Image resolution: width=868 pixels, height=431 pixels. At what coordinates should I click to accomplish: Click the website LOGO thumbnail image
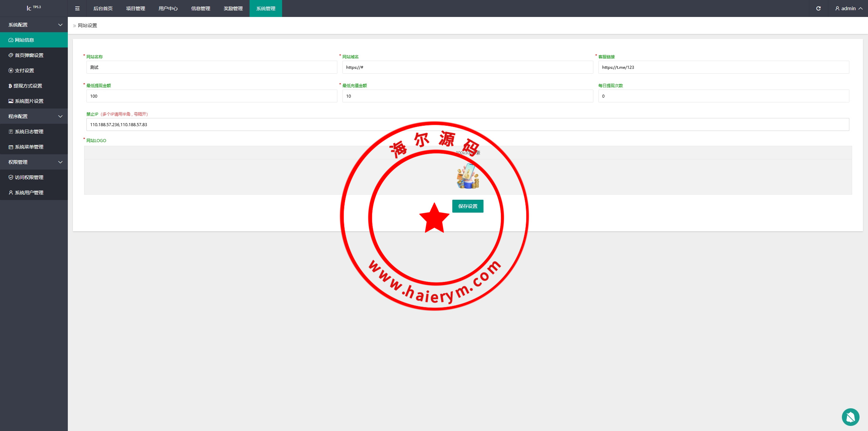coord(468,176)
